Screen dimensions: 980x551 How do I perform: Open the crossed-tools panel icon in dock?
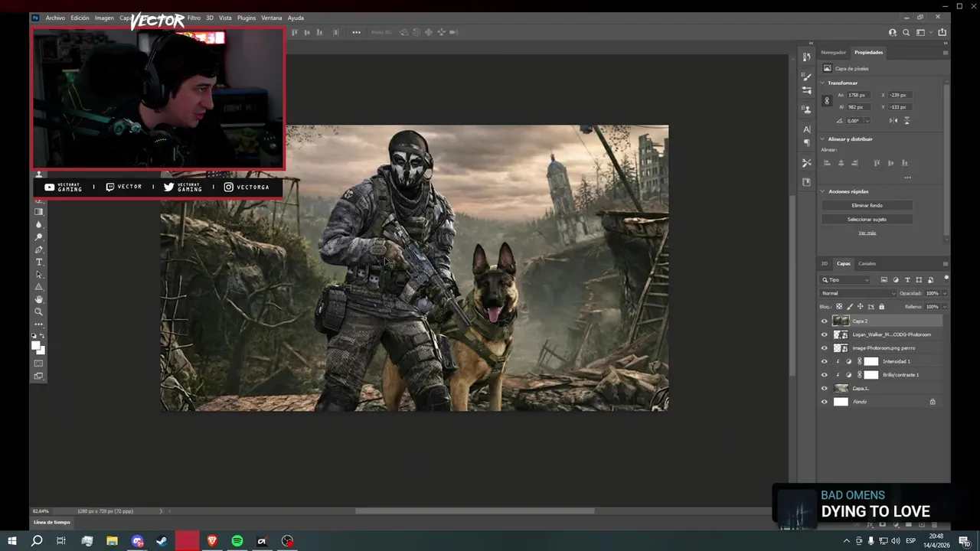tap(806, 163)
